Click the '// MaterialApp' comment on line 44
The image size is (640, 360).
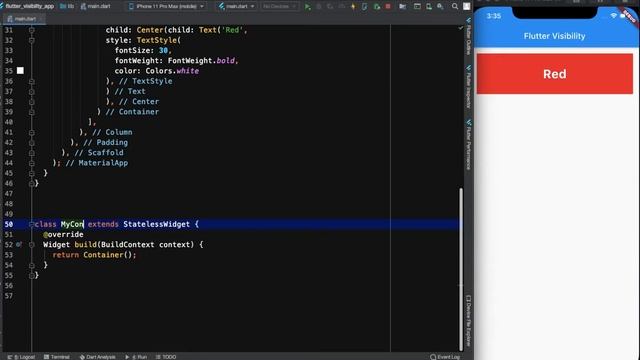[x=97, y=163]
